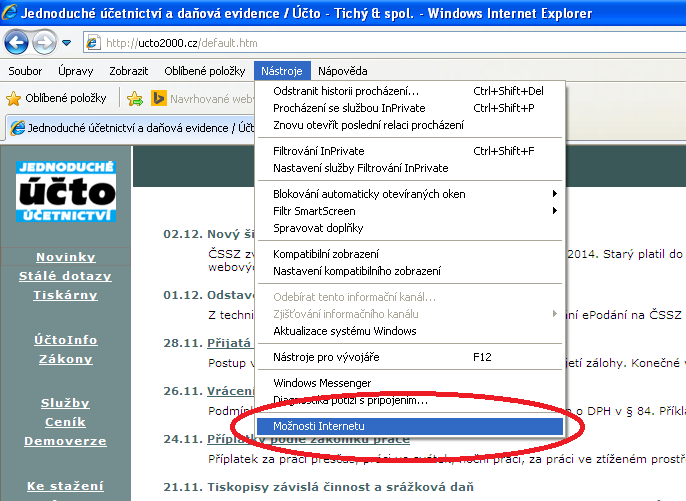Choose Spravovat doplňky
The height and width of the screenshot is (501, 686).
point(410,228)
